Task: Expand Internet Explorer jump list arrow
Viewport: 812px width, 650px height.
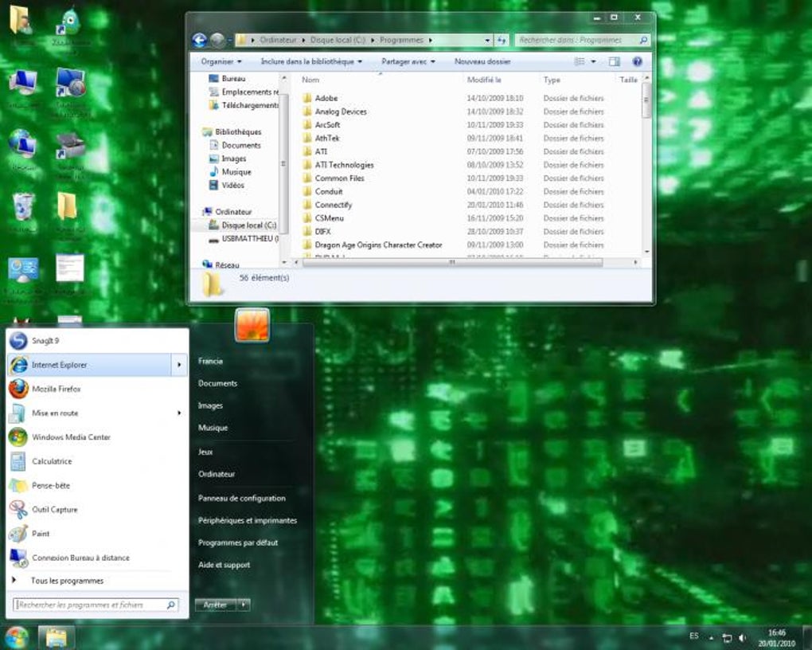Action: [178, 365]
